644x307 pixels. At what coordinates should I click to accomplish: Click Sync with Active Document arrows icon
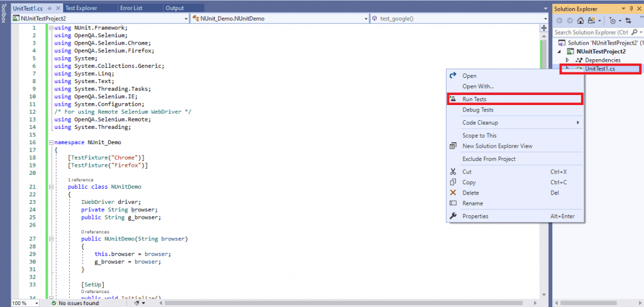tap(628, 21)
